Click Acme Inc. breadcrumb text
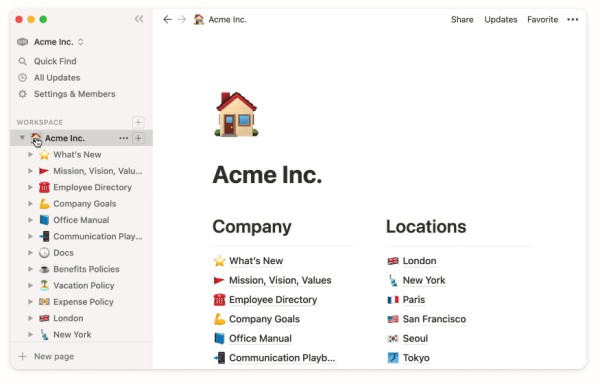 pos(227,20)
